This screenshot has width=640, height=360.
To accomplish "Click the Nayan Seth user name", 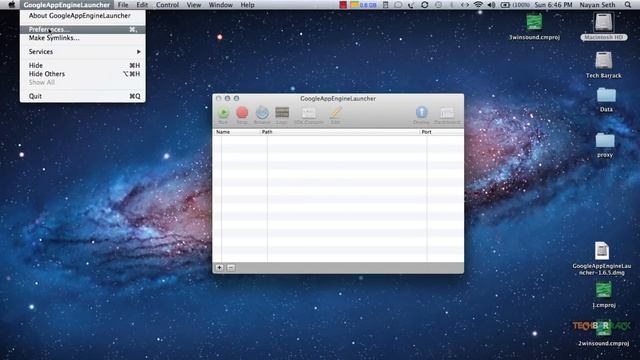I will click(597, 5).
